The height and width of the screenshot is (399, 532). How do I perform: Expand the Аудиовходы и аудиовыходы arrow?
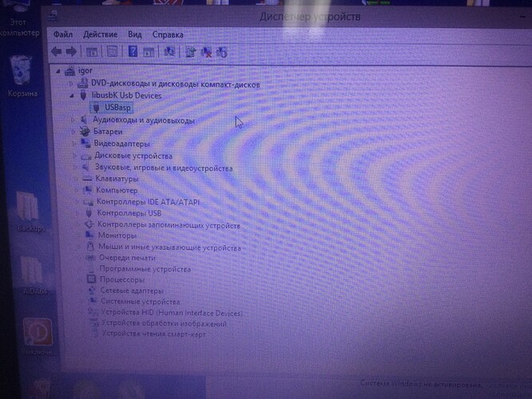pos(72,120)
